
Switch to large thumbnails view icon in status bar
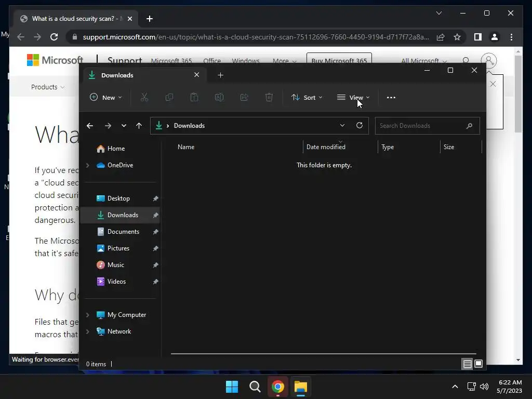(x=478, y=364)
